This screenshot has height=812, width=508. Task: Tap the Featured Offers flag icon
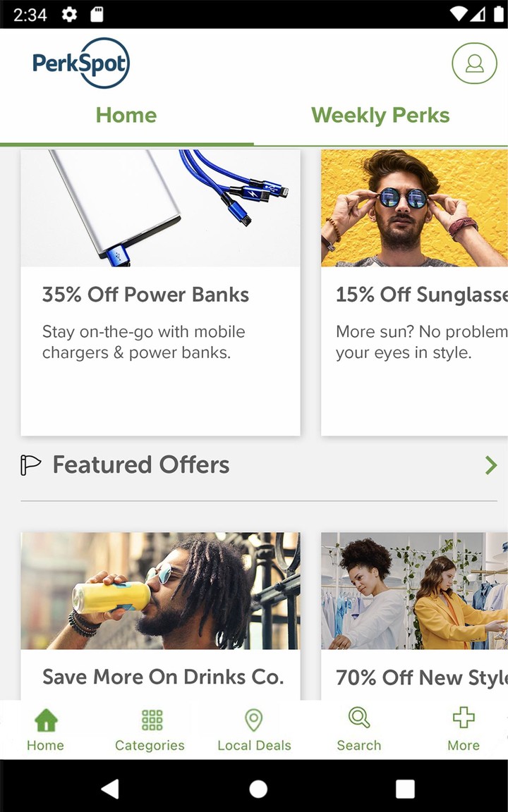tap(31, 465)
